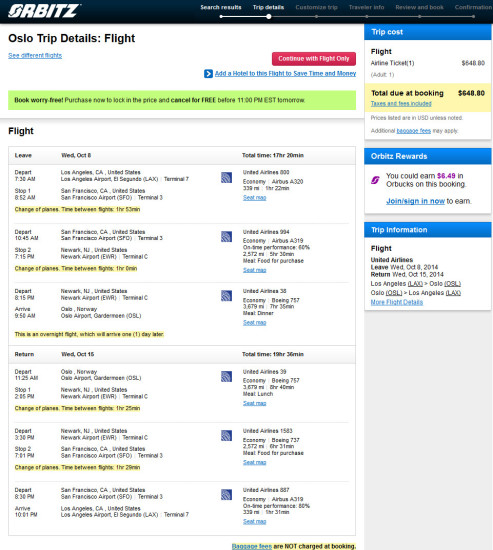Click United Airlines 887 flight logo icon
This screenshot has height=550, width=493.
(226, 495)
